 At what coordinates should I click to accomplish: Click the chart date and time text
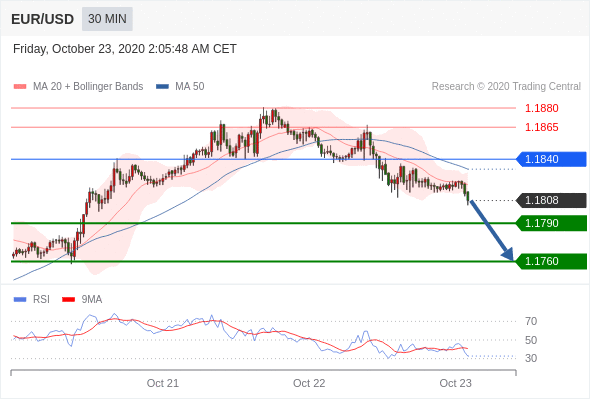pos(125,49)
